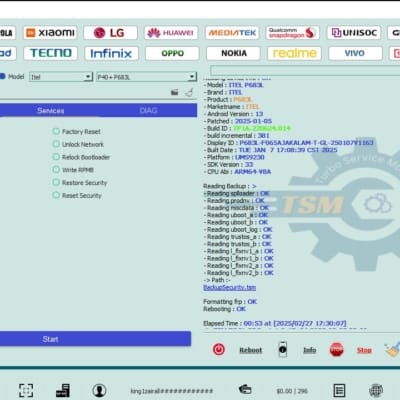Click the phone info icon
This screenshot has width=400, height=400.
point(283,349)
